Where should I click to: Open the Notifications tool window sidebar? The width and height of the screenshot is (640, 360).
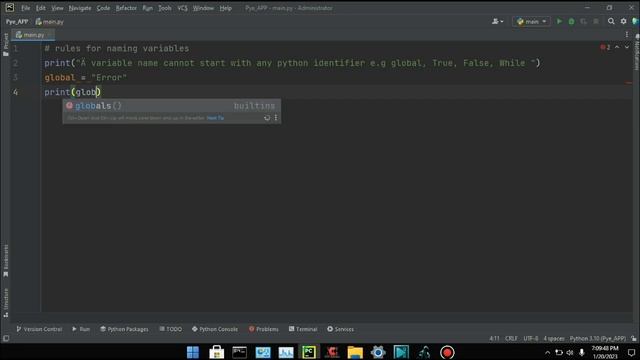point(636,52)
